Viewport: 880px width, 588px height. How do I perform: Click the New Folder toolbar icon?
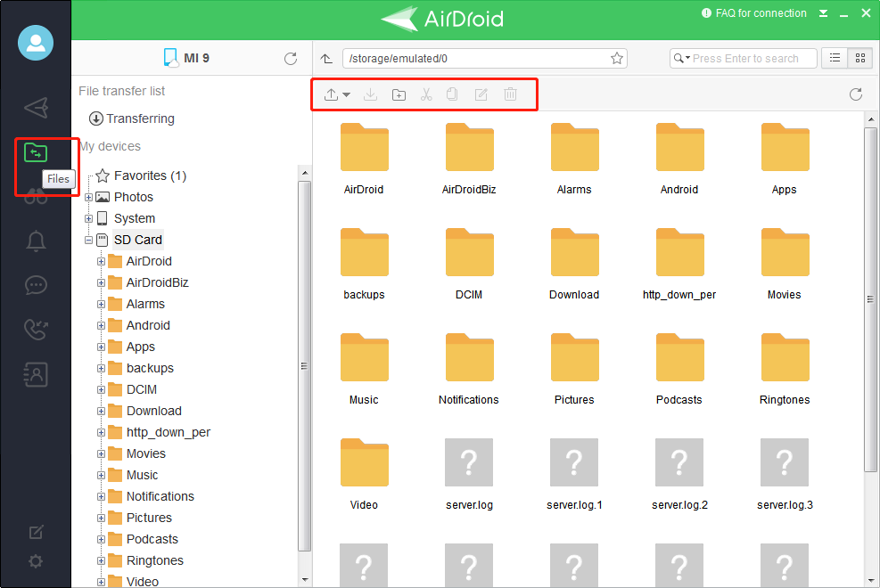pyautogui.click(x=399, y=94)
